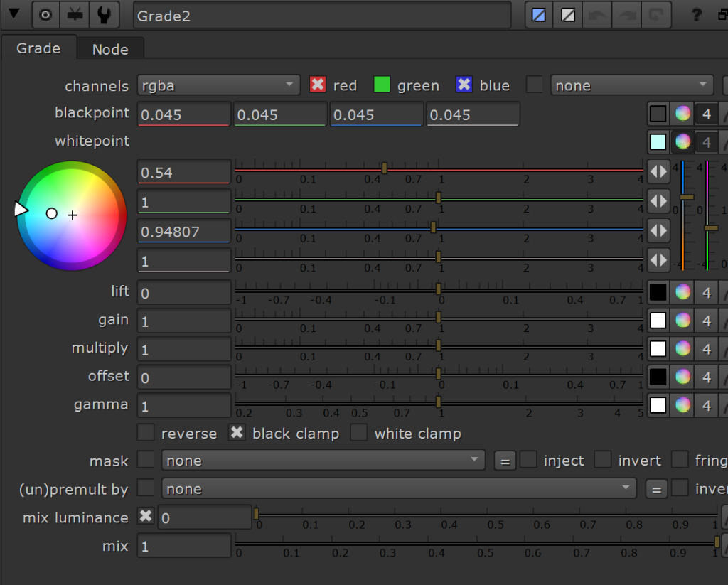The image size is (728, 585).
Task: Open blackpoint color wheel picker
Action: tap(682, 114)
